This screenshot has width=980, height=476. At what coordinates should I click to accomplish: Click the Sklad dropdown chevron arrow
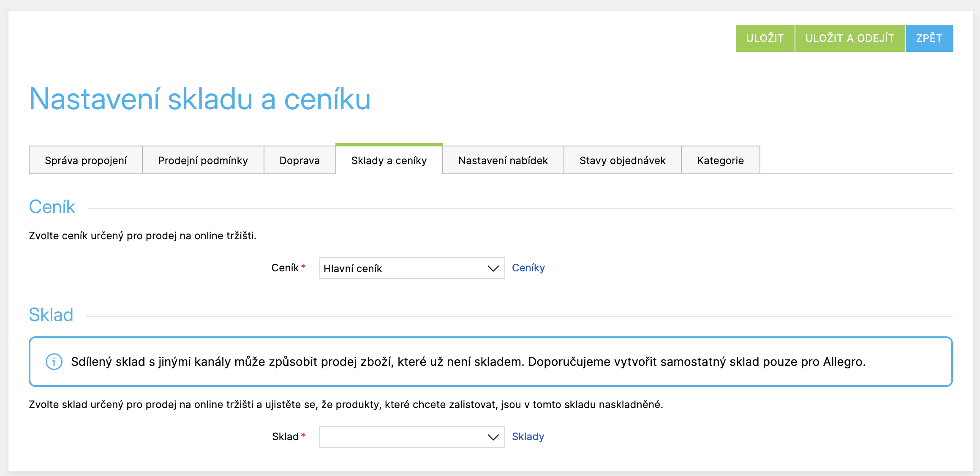493,437
